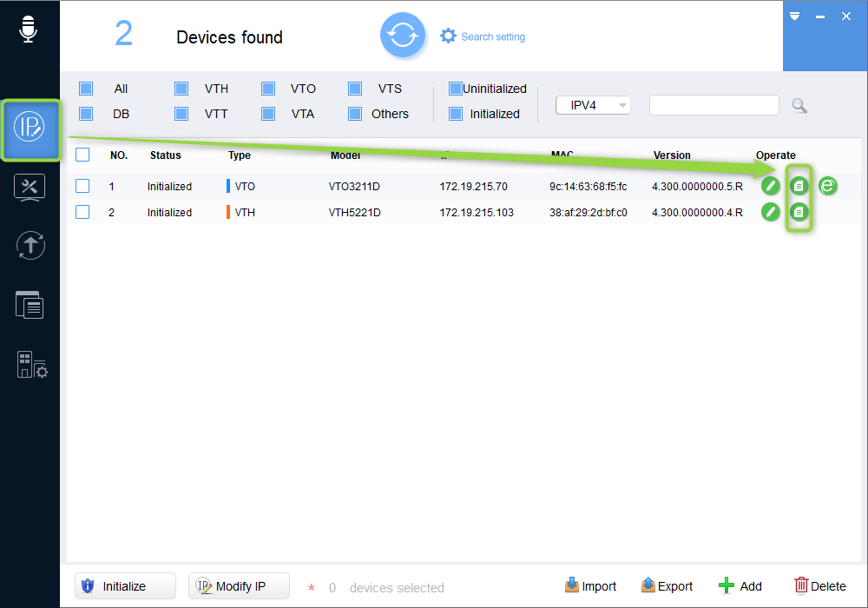Click the VTH type cell in row 2

coord(240,212)
